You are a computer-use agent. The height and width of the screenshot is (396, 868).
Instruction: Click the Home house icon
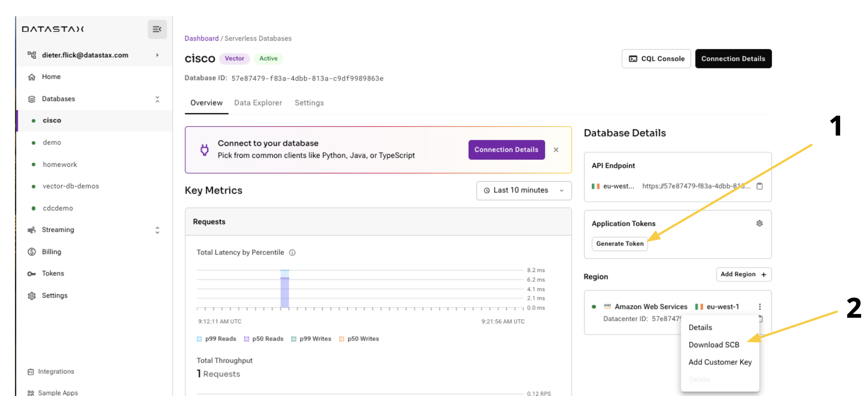pos(32,77)
